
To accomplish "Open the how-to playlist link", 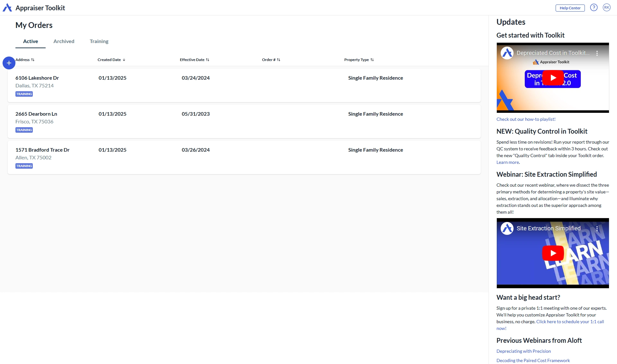I will point(526,119).
